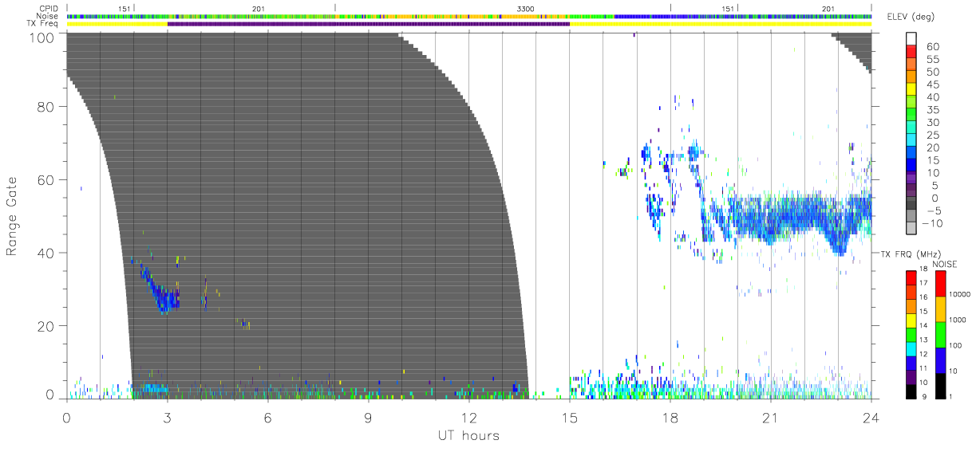Click the "16" label on TX FRQ colorbar
The width and height of the screenshot is (980, 452).
point(924,296)
